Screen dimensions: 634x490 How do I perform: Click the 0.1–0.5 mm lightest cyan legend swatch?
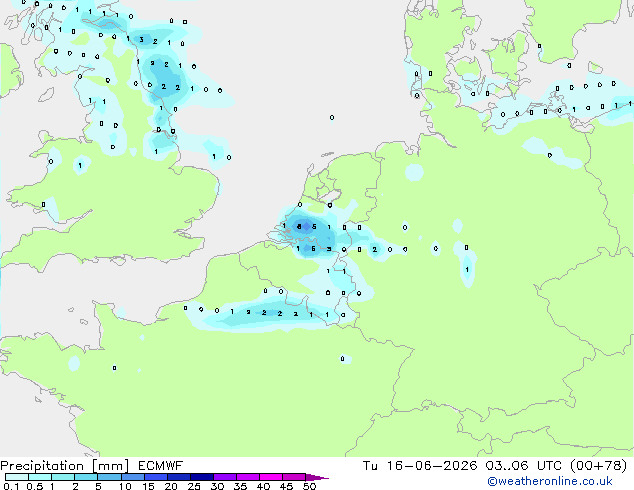pos(17,477)
